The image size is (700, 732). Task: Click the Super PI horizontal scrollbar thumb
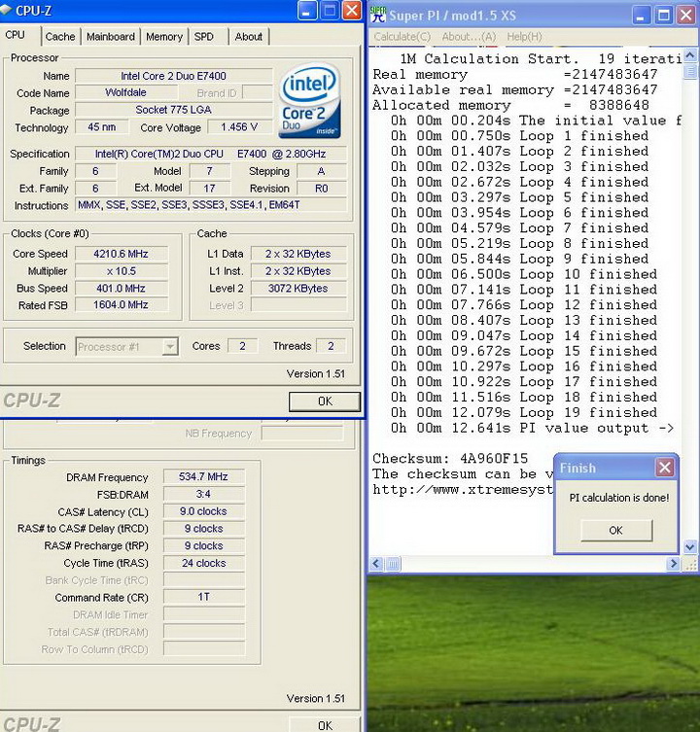(393, 564)
